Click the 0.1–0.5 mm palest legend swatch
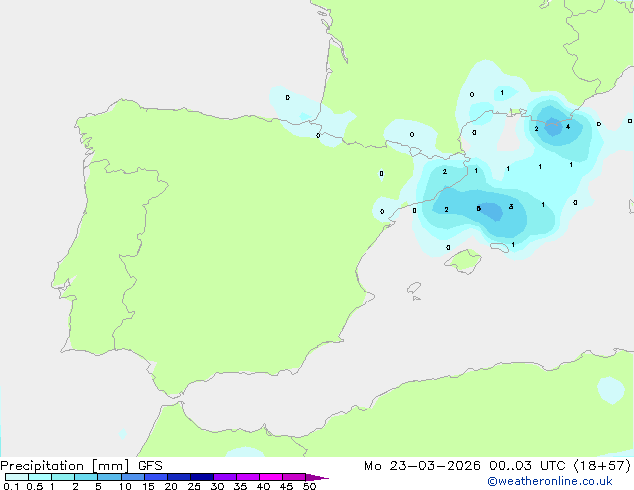This screenshot has width=634, height=490. [x=17, y=477]
